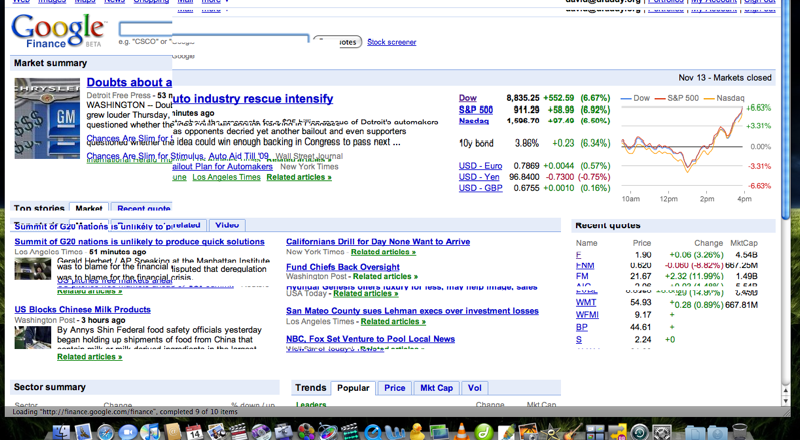Switch Trends to Mkt Cap tab
Image resolution: width=800 pixels, height=440 pixels.
tap(436, 388)
